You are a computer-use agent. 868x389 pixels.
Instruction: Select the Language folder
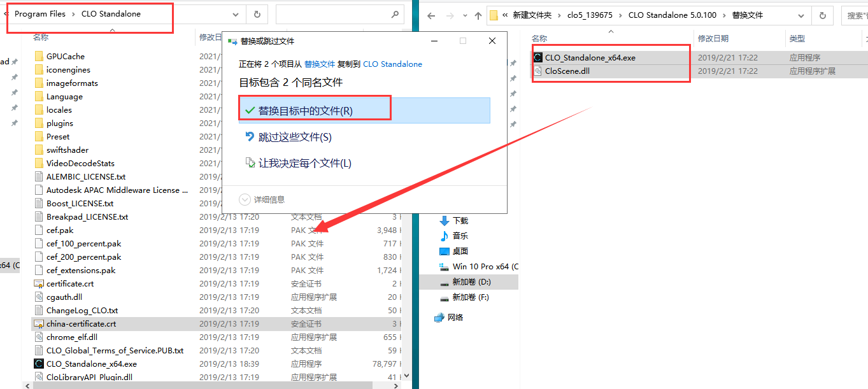64,96
